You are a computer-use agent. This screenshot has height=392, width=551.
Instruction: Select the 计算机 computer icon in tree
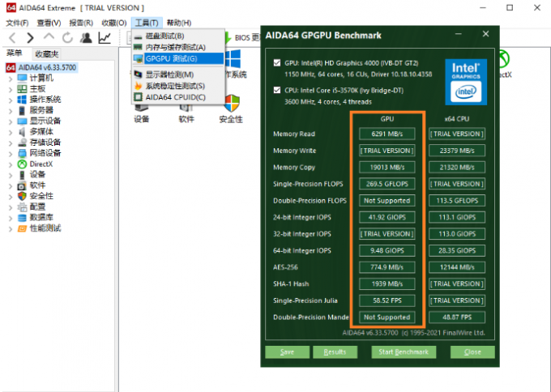(x=22, y=78)
